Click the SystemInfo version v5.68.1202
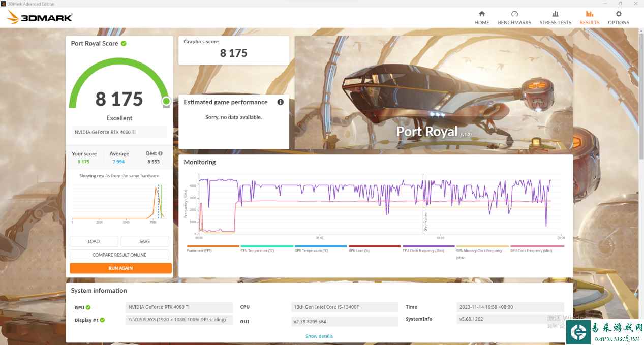644x345 pixels. point(510,319)
